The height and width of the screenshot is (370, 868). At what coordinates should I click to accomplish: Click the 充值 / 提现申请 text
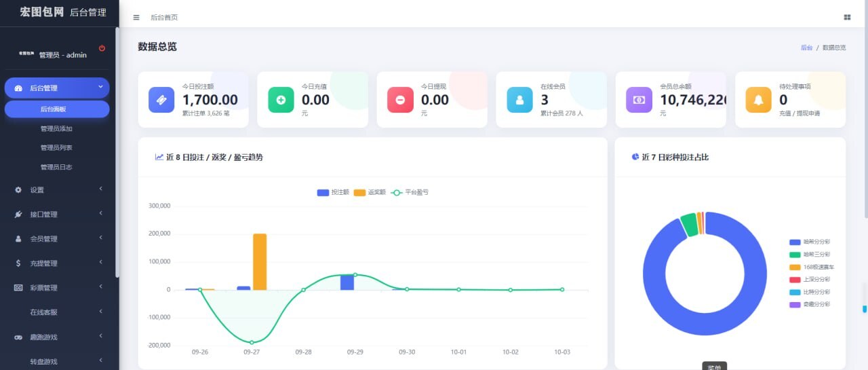pos(800,113)
